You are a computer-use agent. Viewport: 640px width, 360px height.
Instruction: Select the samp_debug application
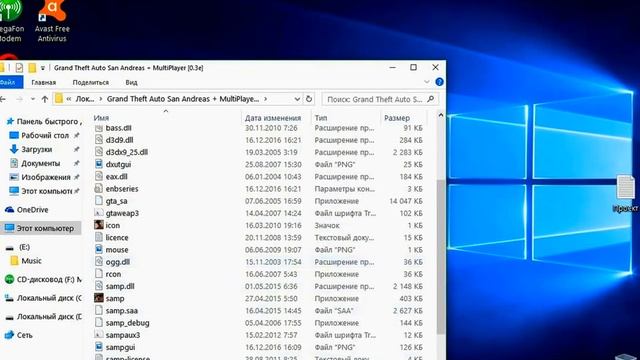pyautogui.click(x=127, y=323)
